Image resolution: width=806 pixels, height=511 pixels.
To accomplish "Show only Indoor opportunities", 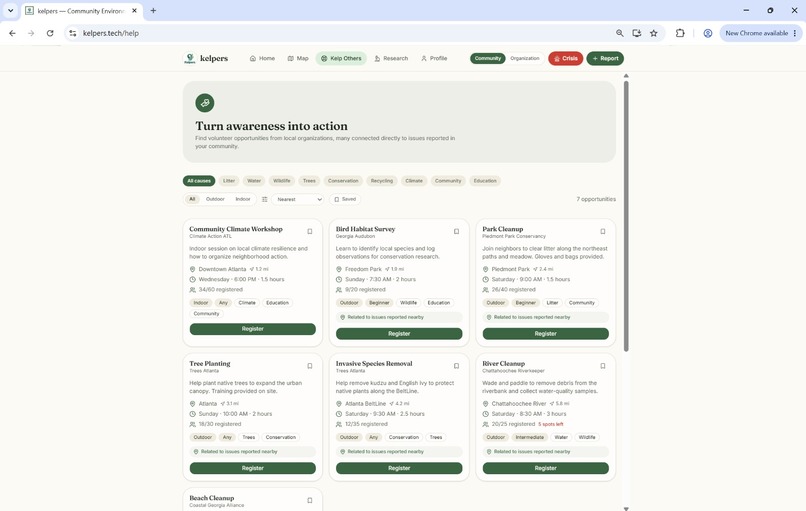I will point(243,199).
